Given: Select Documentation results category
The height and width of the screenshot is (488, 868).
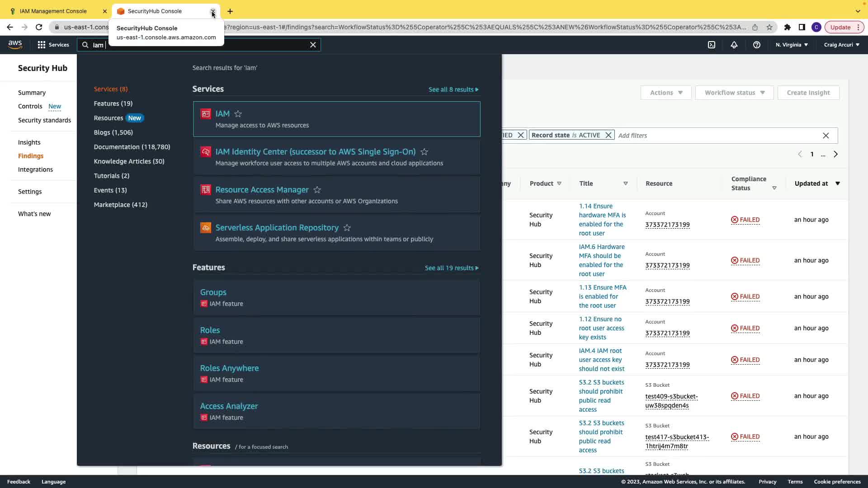Looking at the screenshot, I should click(x=132, y=147).
